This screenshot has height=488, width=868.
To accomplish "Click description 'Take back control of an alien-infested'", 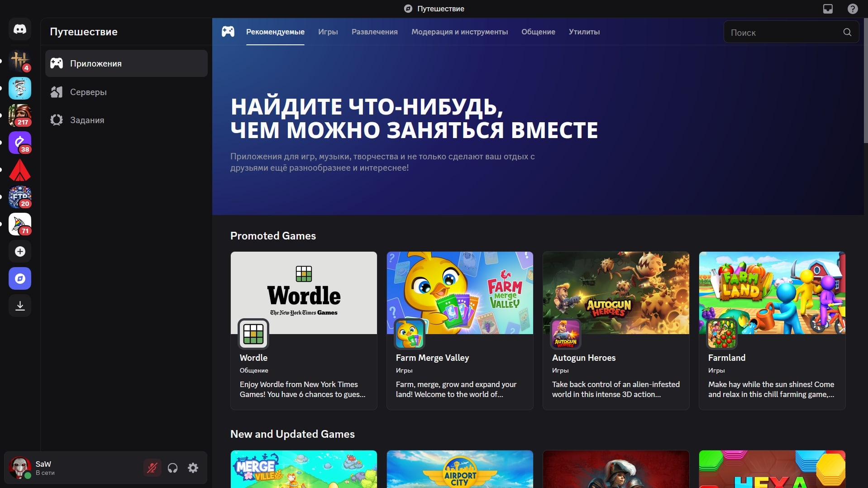I will click(616, 384).
